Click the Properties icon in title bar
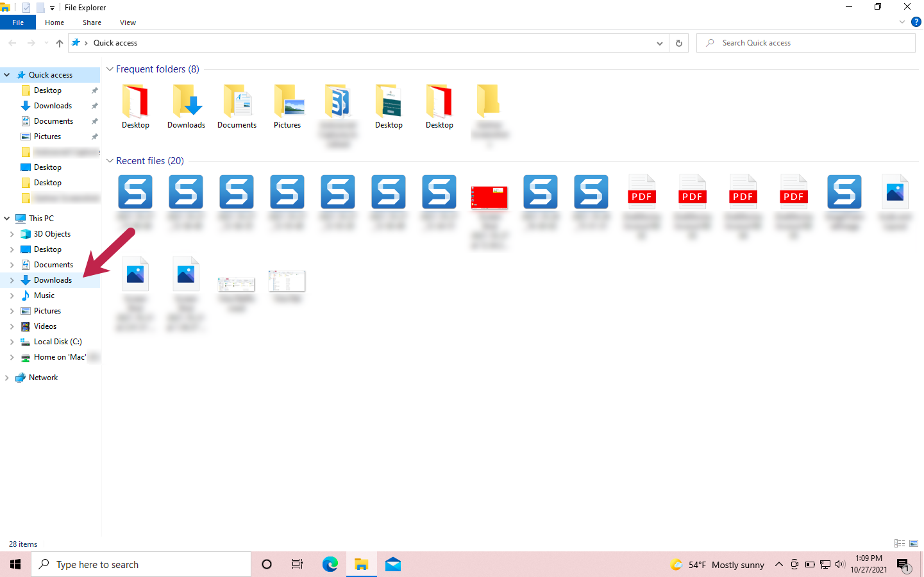 tap(26, 8)
